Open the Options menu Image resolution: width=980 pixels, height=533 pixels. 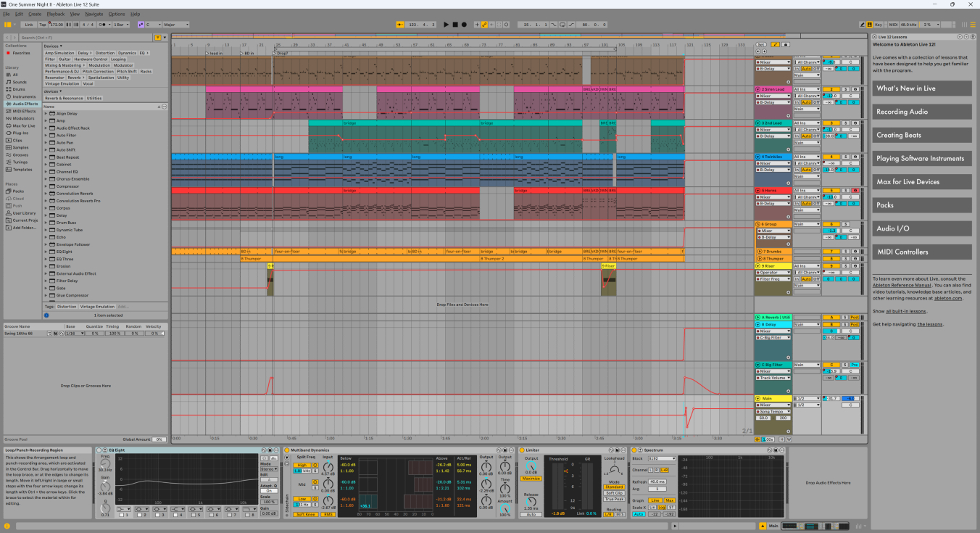click(117, 14)
